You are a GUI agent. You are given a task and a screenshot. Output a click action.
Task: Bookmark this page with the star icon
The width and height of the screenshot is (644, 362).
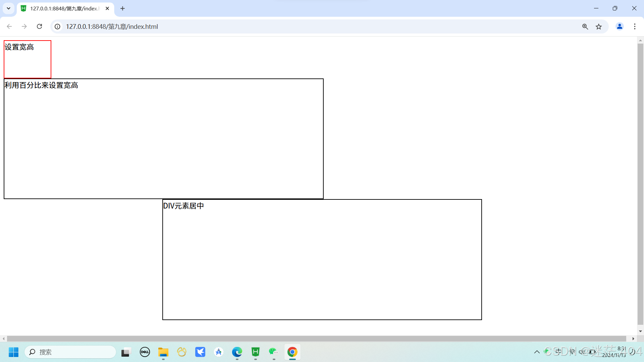pyautogui.click(x=599, y=26)
